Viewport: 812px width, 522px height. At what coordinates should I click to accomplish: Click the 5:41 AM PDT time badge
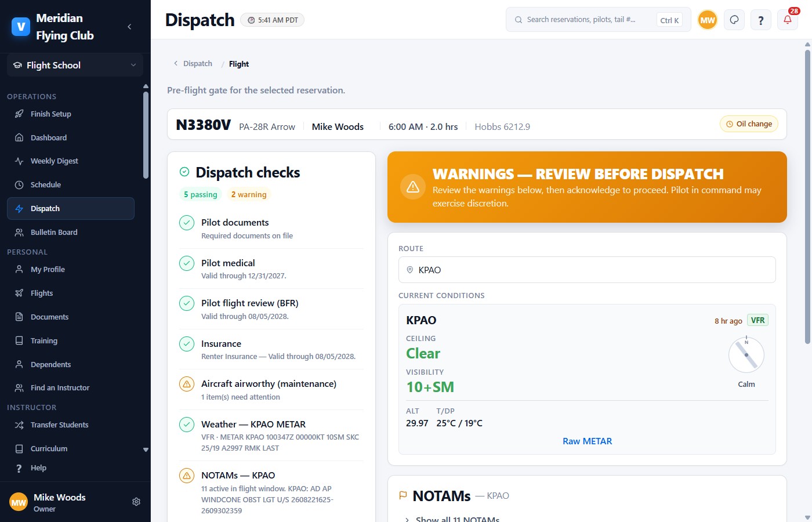[x=272, y=20]
